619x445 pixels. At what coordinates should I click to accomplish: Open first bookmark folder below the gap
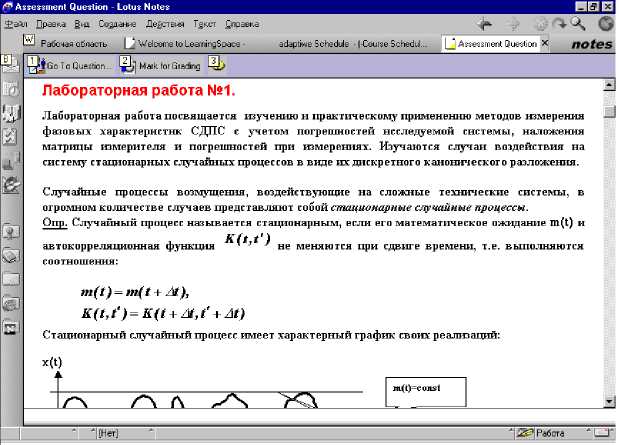click(11, 232)
